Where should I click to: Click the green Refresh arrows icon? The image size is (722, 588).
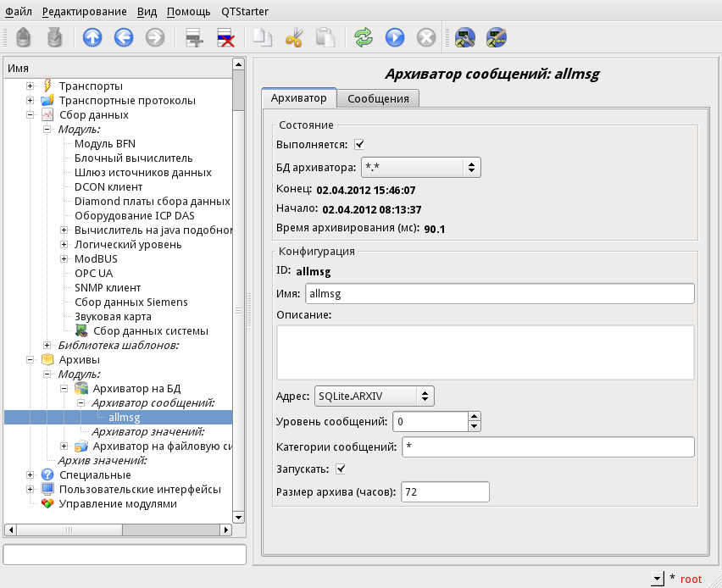[364, 38]
